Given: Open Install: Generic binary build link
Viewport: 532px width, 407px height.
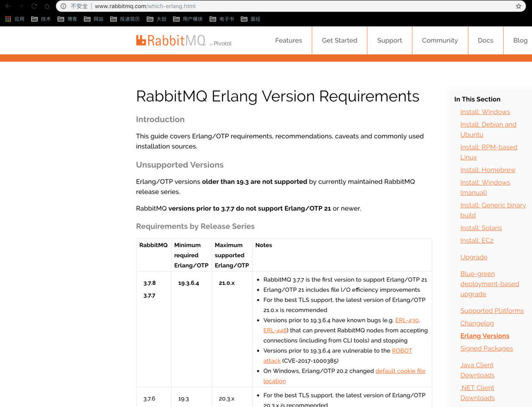Looking at the screenshot, I should tap(493, 210).
